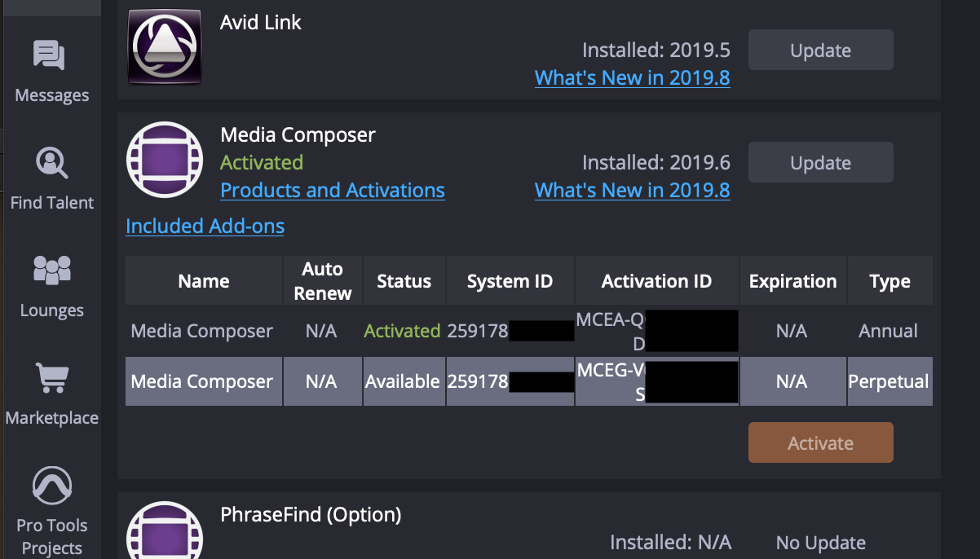Open Products and Activations link
Screen dimensions: 980x559
(333, 191)
